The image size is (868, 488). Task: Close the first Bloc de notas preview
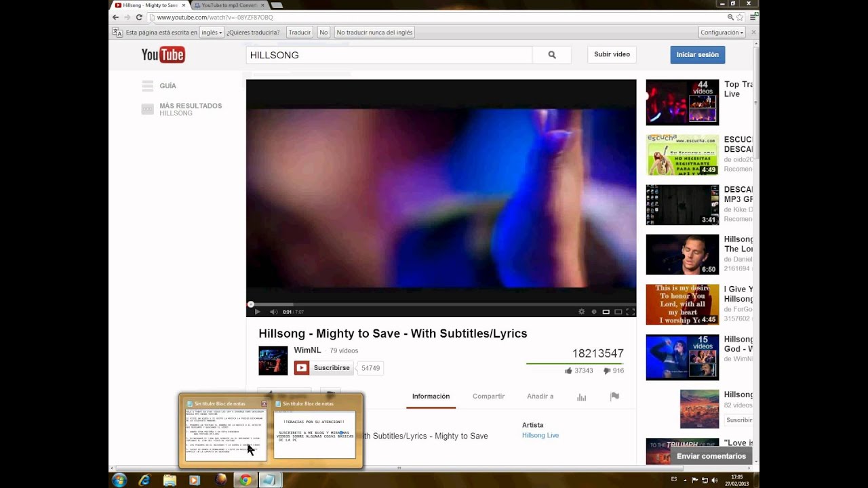coord(264,403)
